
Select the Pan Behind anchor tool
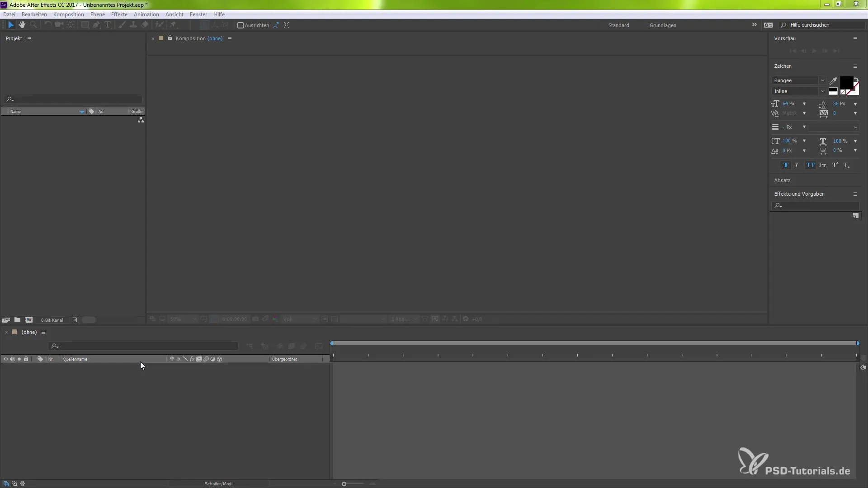coord(71,25)
